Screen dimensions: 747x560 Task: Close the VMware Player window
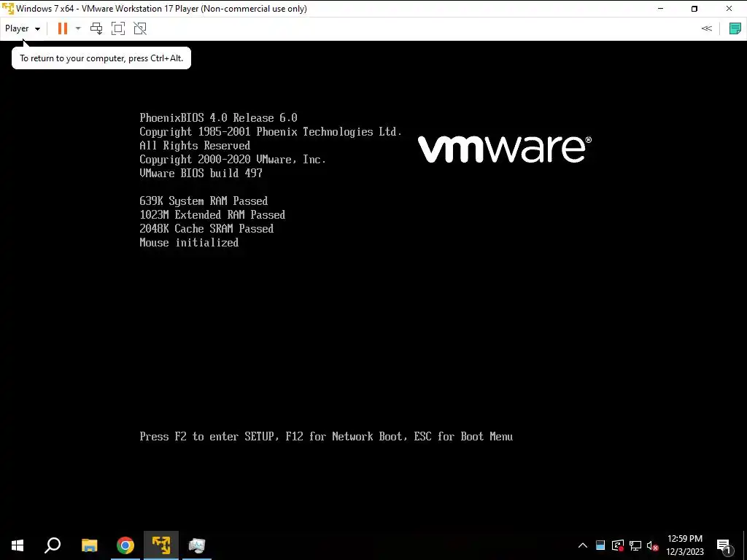(x=729, y=9)
